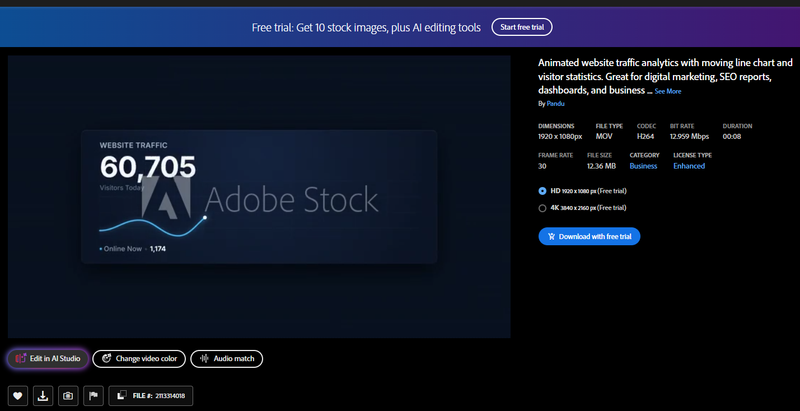The image size is (800, 411).
Task: Click Start free trial in banner
Action: pos(522,27)
